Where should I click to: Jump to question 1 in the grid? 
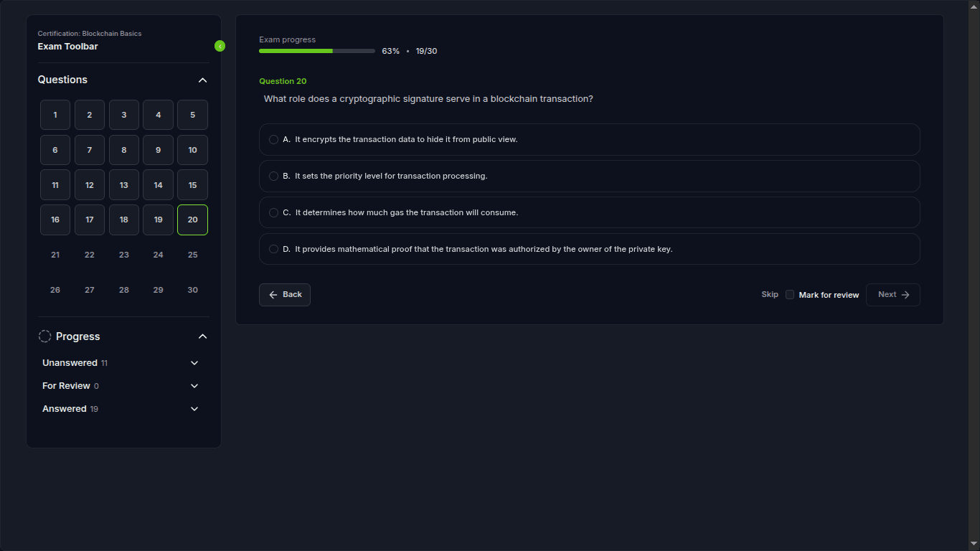click(x=55, y=115)
